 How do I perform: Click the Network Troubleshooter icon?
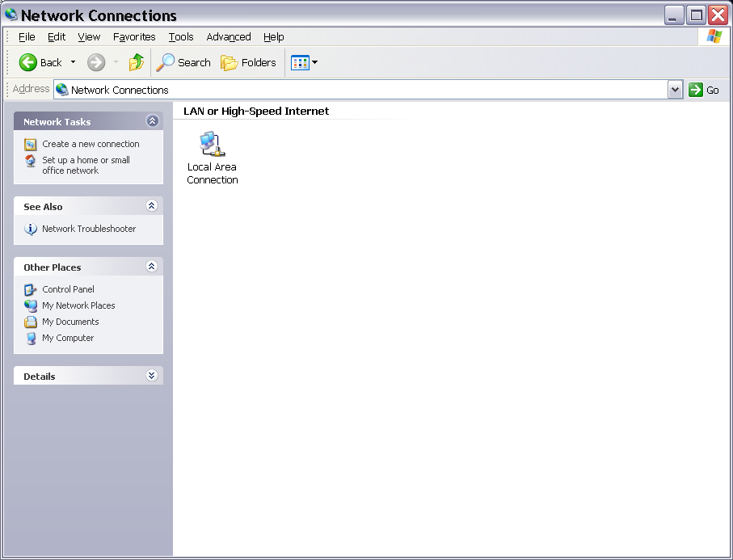(31, 229)
